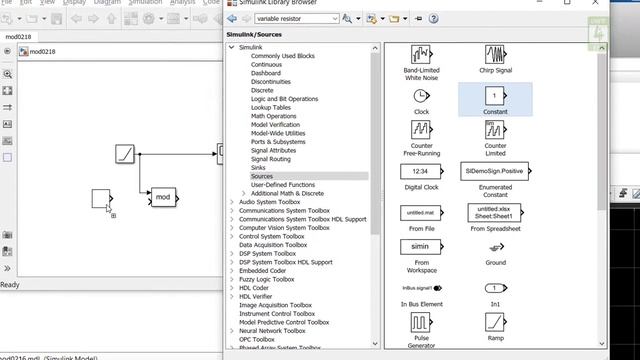The image size is (640, 360).
Task: Open the Display menu
Action: 75,2
